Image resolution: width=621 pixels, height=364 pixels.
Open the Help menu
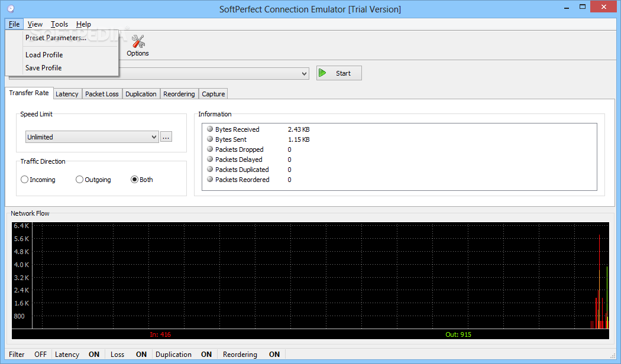coord(83,24)
